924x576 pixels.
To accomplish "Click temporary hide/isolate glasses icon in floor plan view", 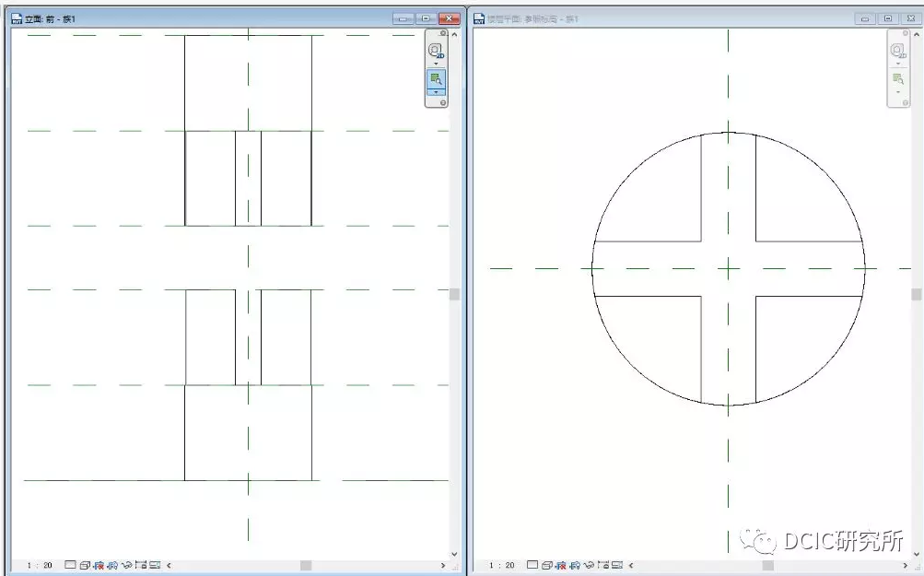I will click(590, 565).
